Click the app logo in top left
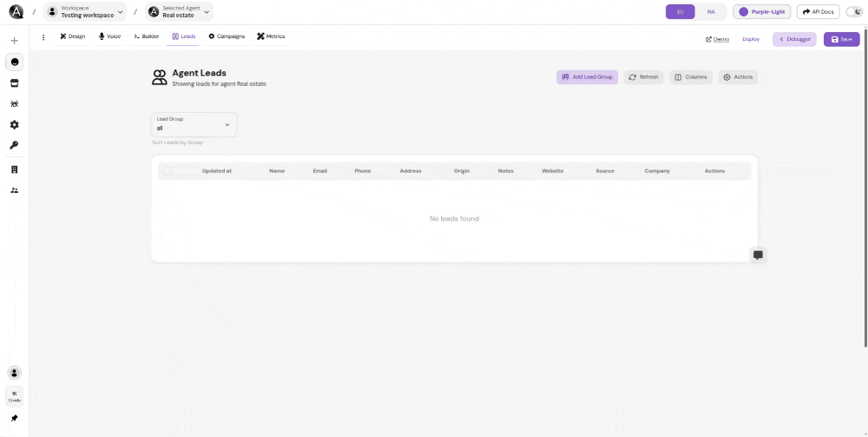The height and width of the screenshot is (437, 868). [16, 11]
